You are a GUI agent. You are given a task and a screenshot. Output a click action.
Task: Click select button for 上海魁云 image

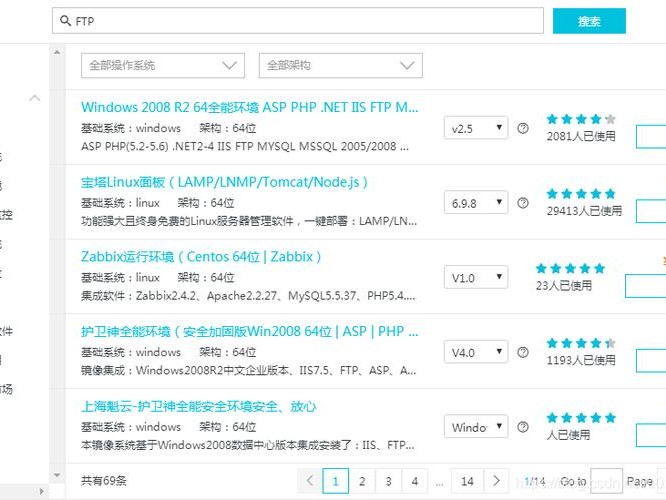pos(651,435)
